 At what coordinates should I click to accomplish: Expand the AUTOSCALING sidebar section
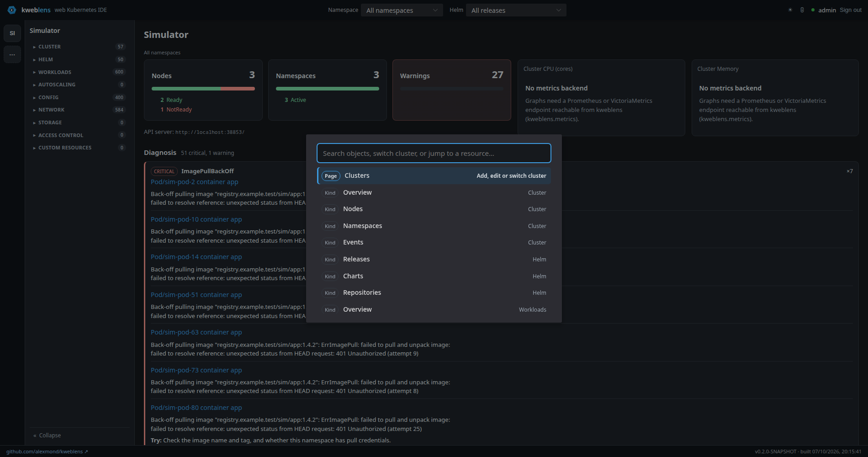pyautogui.click(x=79, y=85)
